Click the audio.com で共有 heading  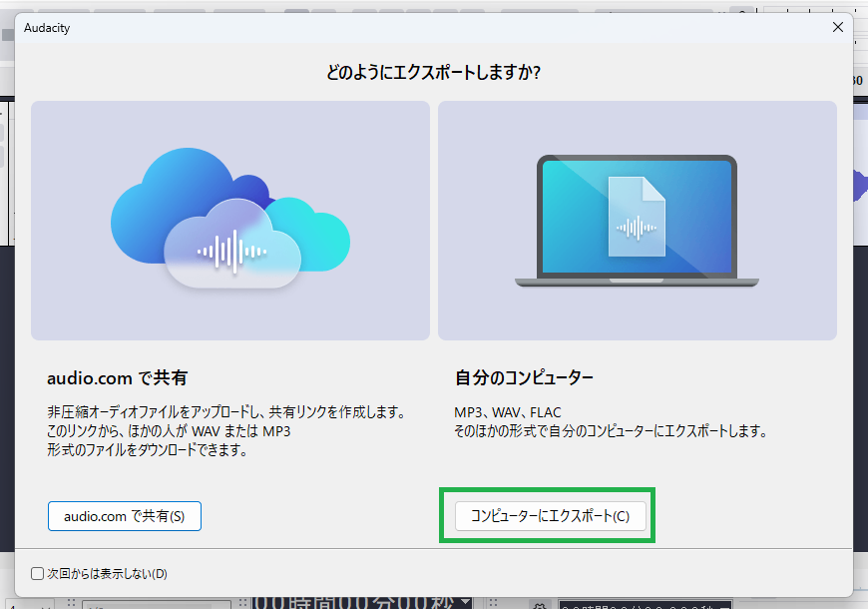pos(117,378)
